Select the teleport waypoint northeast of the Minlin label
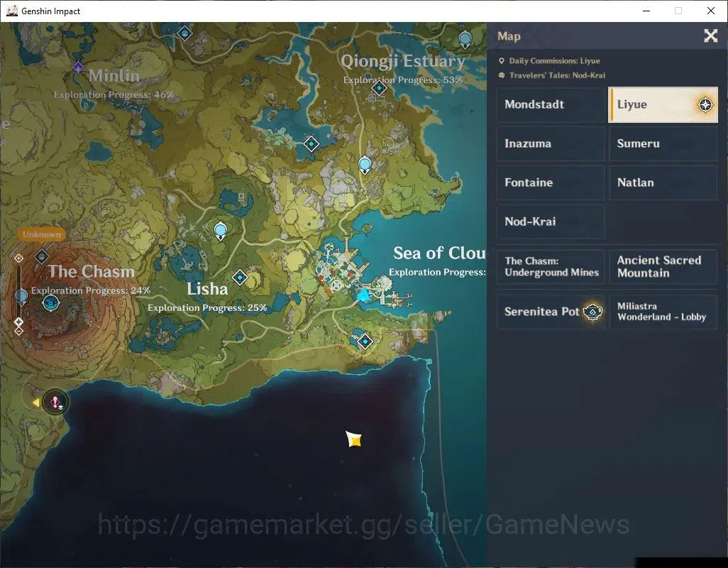Image resolution: width=728 pixels, height=568 pixels. click(x=184, y=33)
